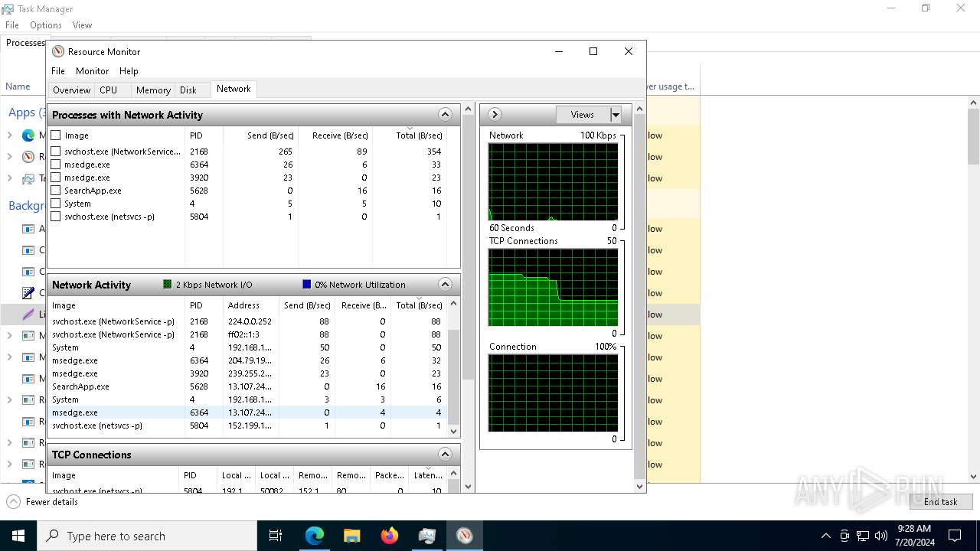980x551 pixels.
Task: Click the blue Network Utilization legend square
Action: [307, 285]
